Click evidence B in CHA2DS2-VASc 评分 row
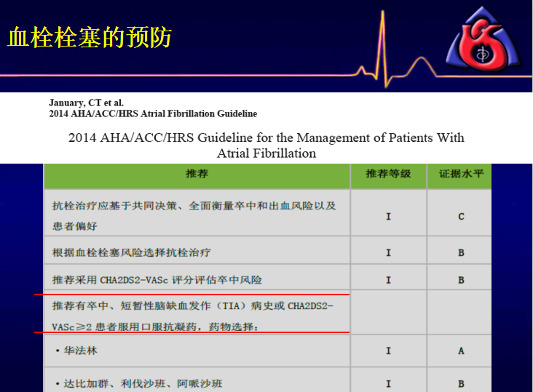Image resolution: width=533 pixels, height=392 pixels. tap(461, 280)
